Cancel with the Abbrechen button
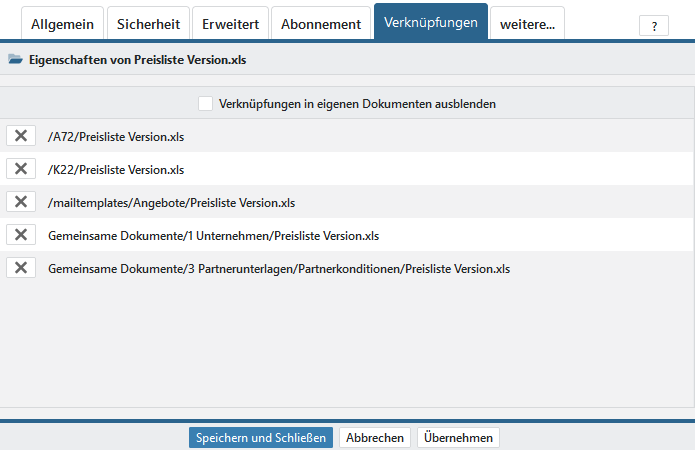 (375, 438)
